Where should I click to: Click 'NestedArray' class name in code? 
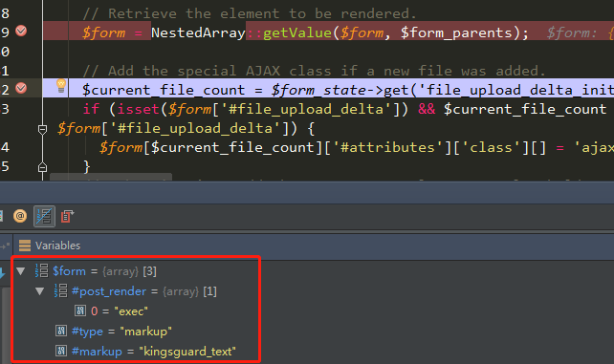198,32
